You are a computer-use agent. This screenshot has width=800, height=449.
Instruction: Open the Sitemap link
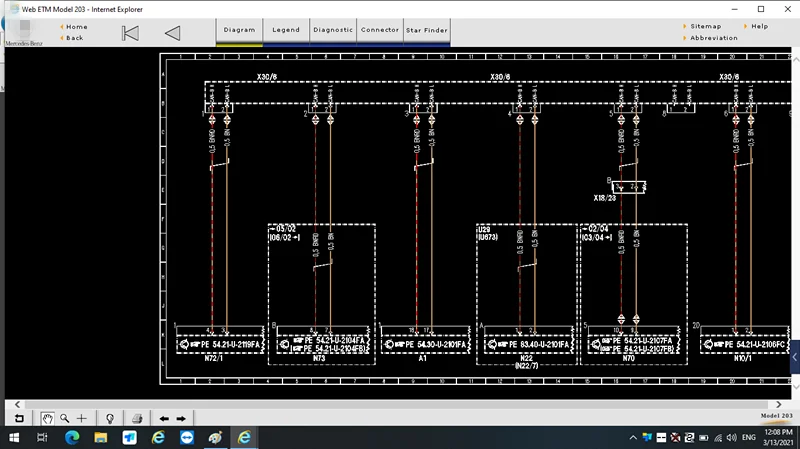pos(706,26)
